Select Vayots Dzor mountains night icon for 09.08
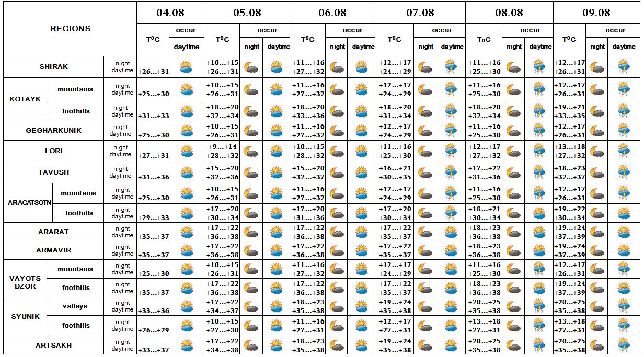The image size is (644, 357). 597,270
